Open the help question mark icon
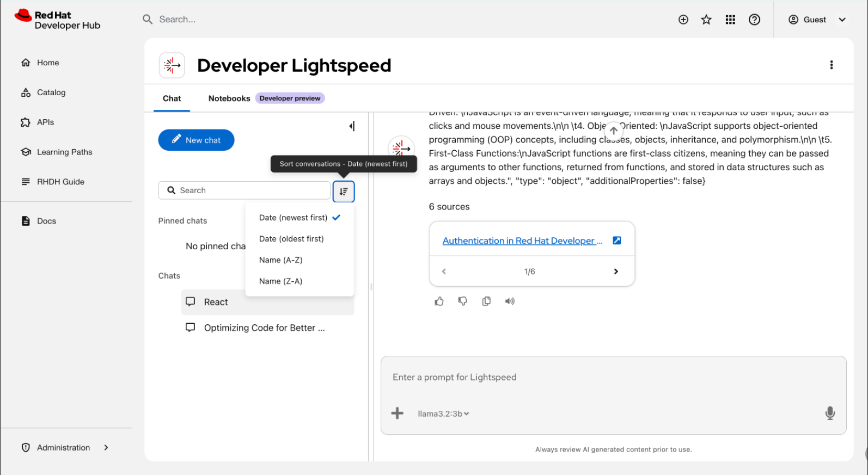 click(754, 20)
